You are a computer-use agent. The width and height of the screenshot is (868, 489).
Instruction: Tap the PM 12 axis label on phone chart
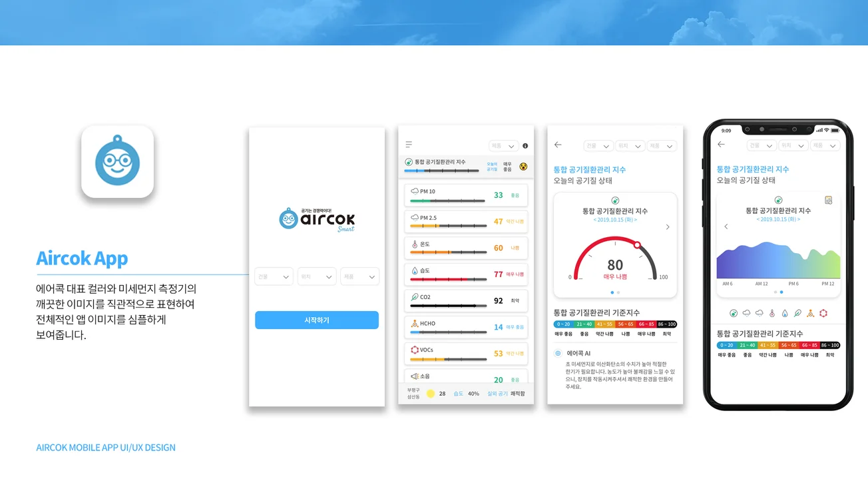(827, 284)
